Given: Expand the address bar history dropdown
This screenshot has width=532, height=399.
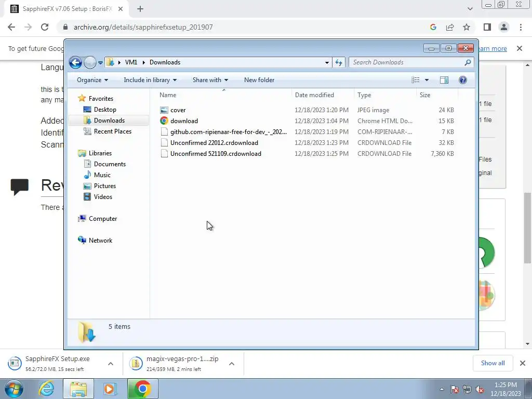Looking at the screenshot, I should click(x=327, y=62).
